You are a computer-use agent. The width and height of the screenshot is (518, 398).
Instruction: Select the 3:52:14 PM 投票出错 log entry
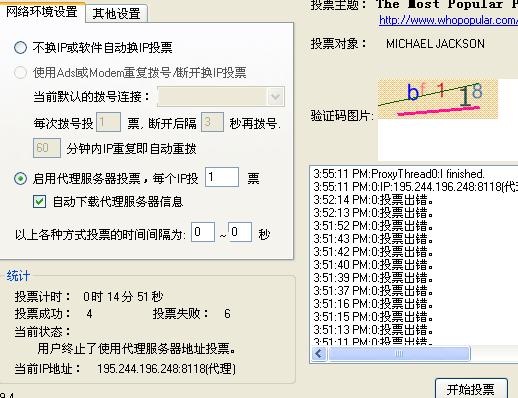373,200
